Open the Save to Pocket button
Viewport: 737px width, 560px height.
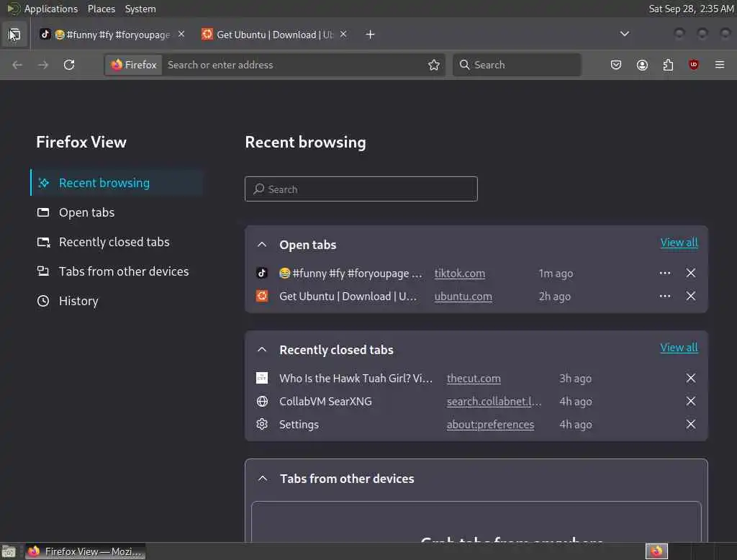pos(616,65)
